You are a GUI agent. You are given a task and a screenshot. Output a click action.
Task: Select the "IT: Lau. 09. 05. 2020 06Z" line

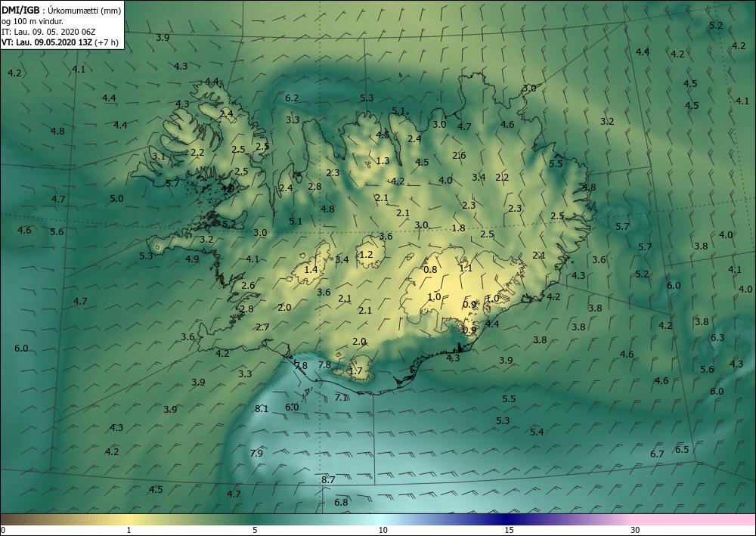48,32
